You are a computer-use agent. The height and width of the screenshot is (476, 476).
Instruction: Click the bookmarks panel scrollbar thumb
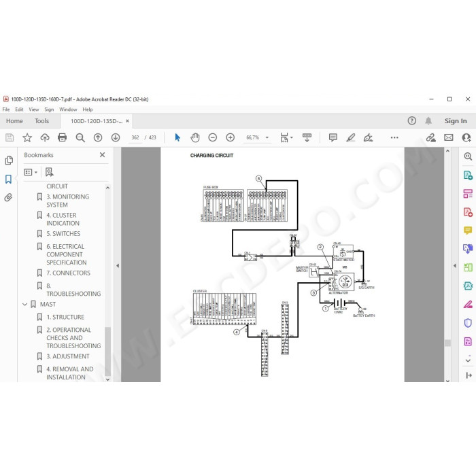[x=107, y=351]
